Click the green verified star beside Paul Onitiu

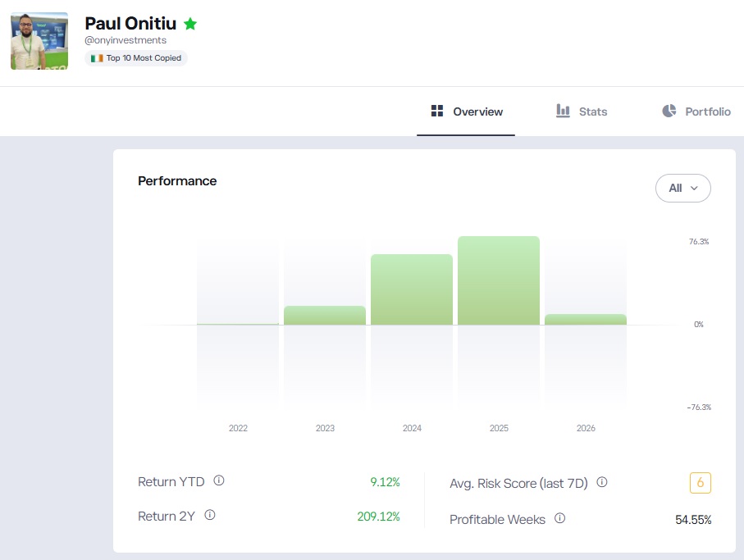click(x=189, y=24)
